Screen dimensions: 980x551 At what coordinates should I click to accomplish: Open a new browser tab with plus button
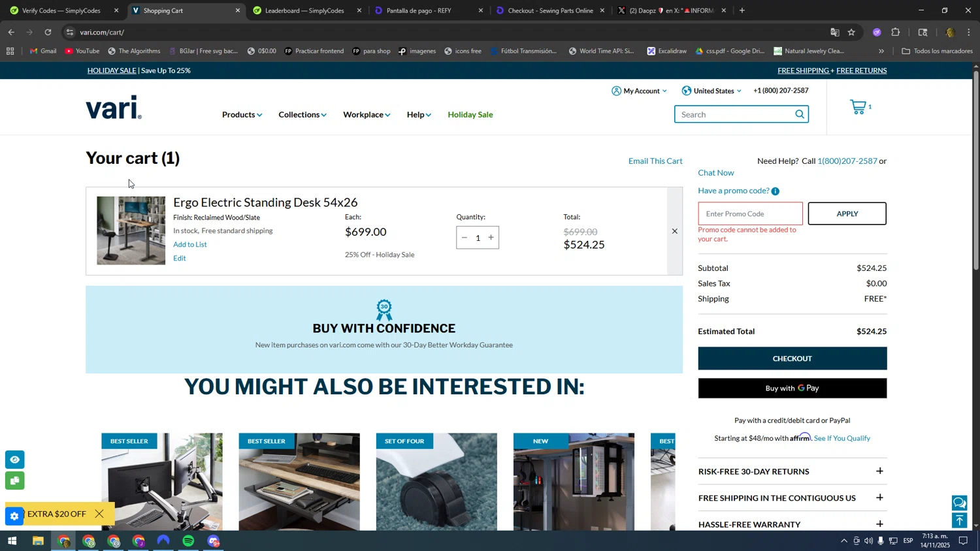[x=742, y=10]
